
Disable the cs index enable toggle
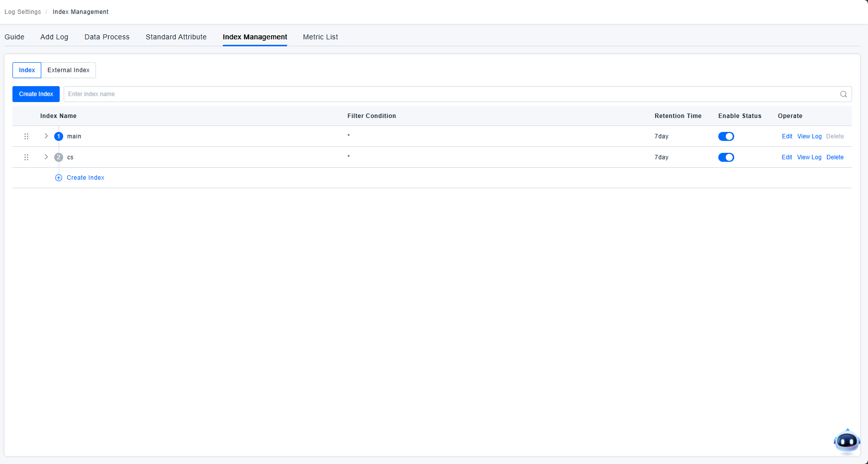726,157
